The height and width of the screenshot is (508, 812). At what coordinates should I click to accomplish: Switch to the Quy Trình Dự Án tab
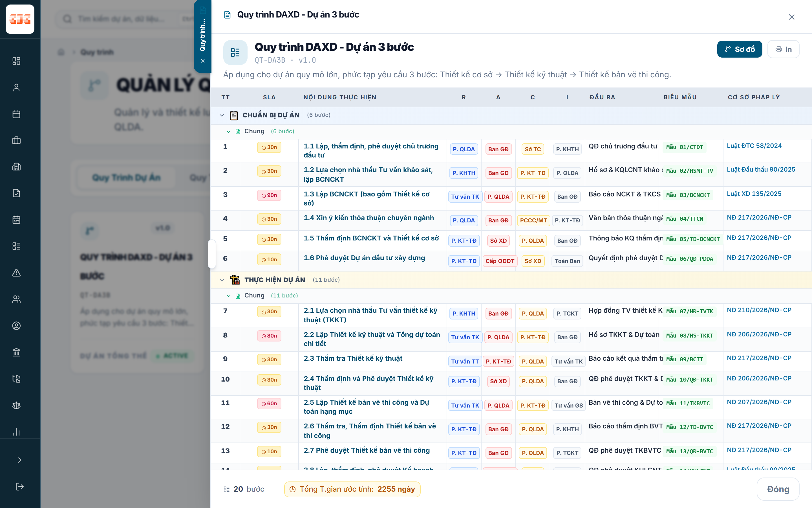127,178
